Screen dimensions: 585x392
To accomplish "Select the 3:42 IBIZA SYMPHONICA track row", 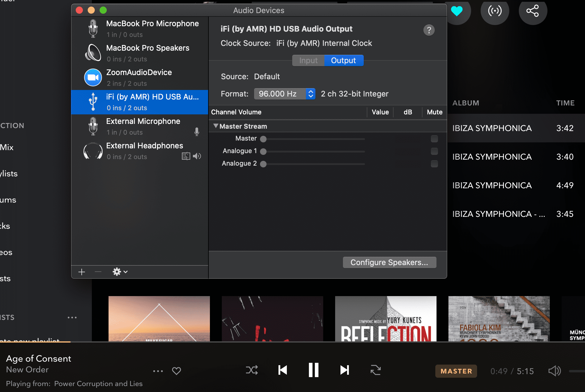I will coord(516,128).
